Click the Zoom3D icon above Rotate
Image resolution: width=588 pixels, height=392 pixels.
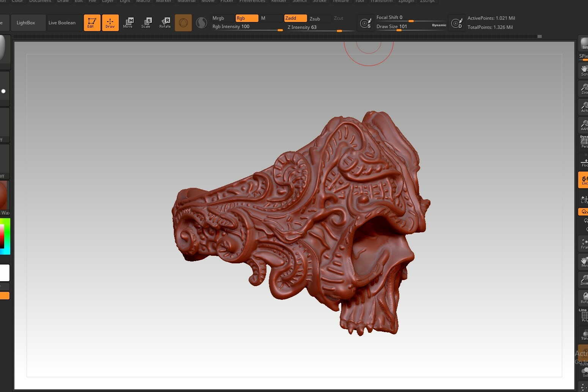tap(584, 280)
